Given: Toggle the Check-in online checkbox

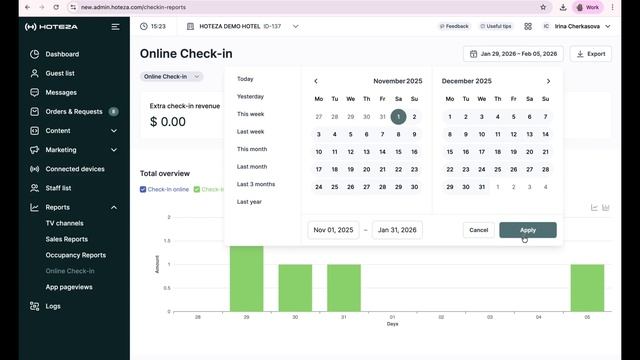Looking at the screenshot, I should click(143, 189).
